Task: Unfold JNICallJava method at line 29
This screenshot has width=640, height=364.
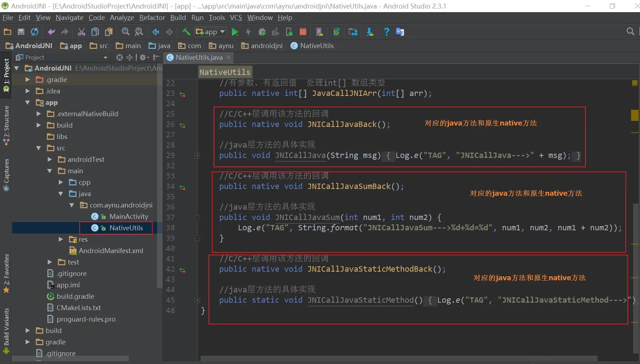Action: [x=197, y=156]
